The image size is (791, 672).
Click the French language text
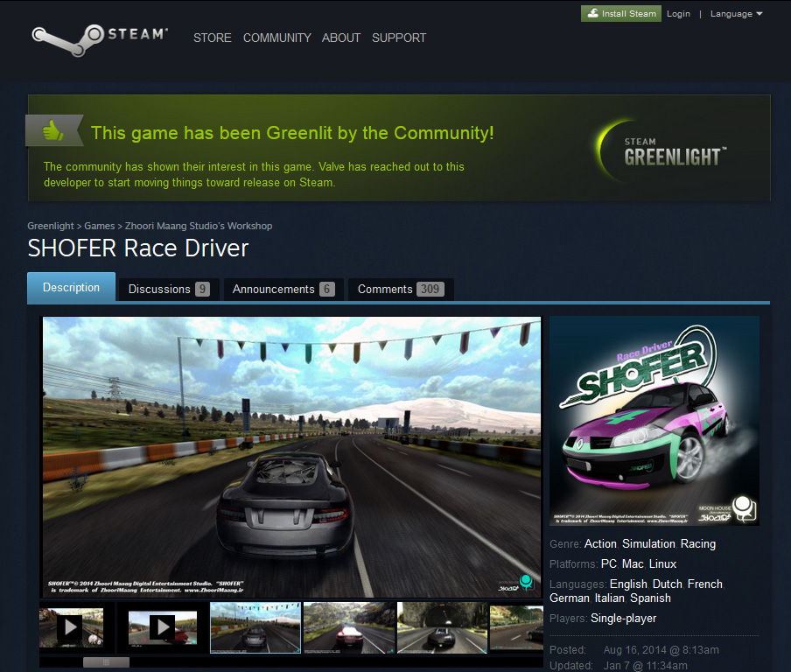[705, 584]
